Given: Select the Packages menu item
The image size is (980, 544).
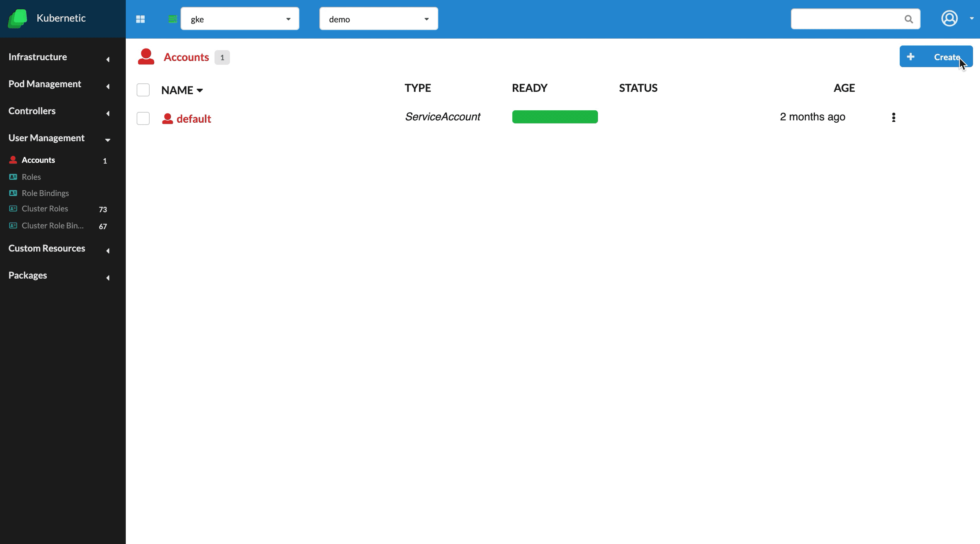Looking at the screenshot, I should coord(27,275).
